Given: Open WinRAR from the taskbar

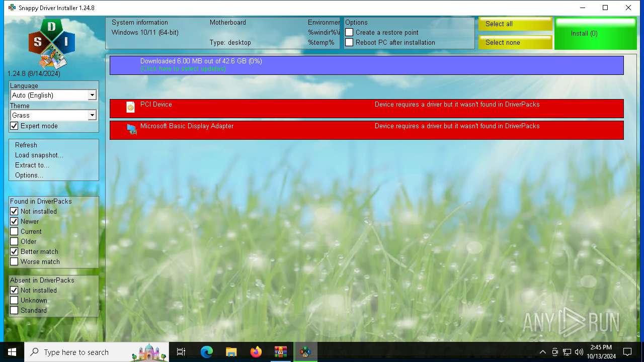Looking at the screenshot, I should click(280, 352).
